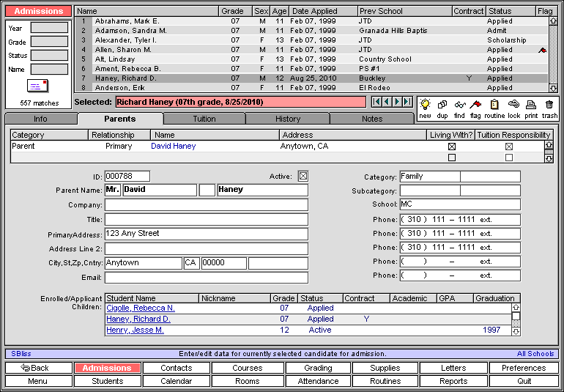This screenshot has width=564, height=392.
Task: Open the Attendance module
Action: point(318,381)
